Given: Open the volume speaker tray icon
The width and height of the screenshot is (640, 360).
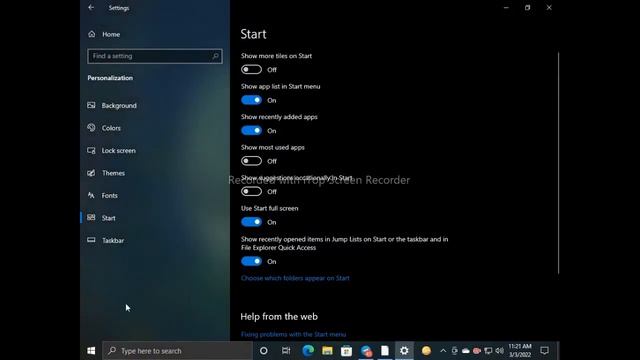Looking at the screenshot, I should [x=499, y=351].
